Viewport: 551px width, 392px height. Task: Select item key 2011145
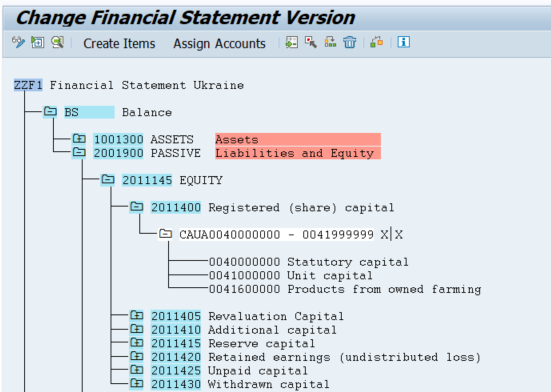point(147,180)
